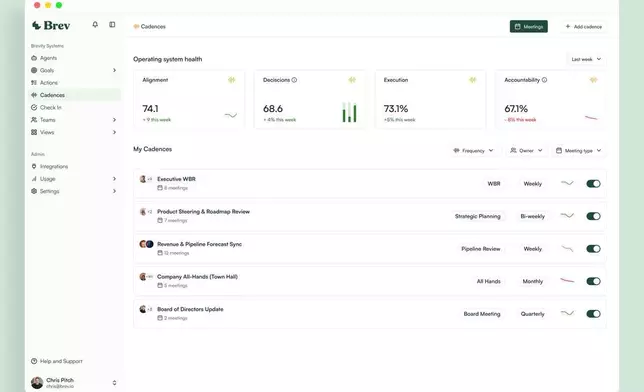The image size is (644, 392).
Task: Expand the Usage chevron
Action: coord(114,179)
